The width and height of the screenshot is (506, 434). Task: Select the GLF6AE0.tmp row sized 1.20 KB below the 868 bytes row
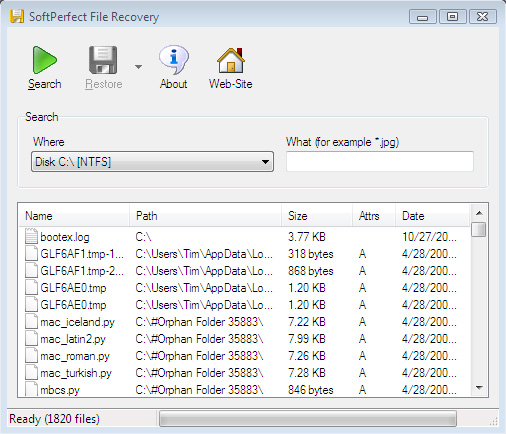[245, 288]
